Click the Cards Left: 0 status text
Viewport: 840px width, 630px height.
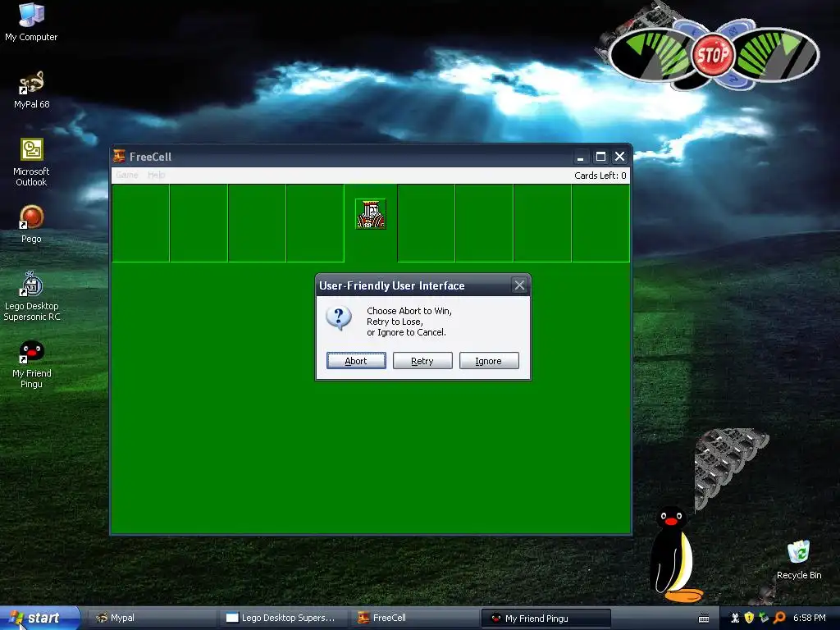(600, 176)
